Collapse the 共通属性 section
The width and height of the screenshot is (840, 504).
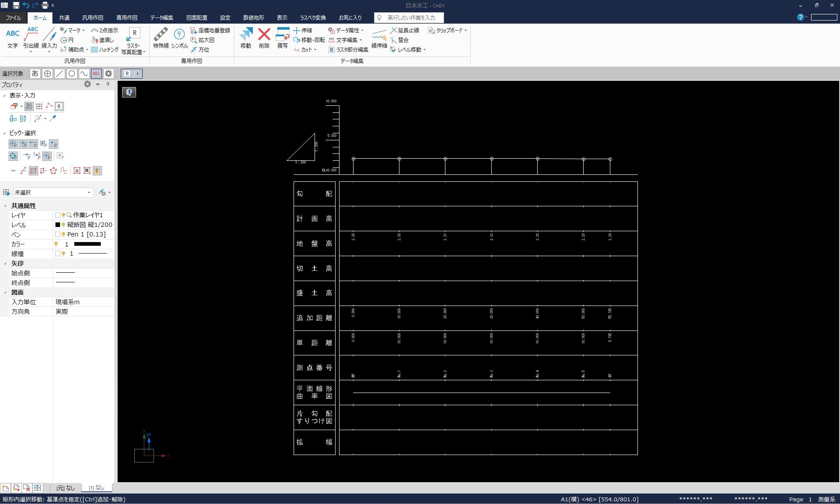tap(5, 205)
